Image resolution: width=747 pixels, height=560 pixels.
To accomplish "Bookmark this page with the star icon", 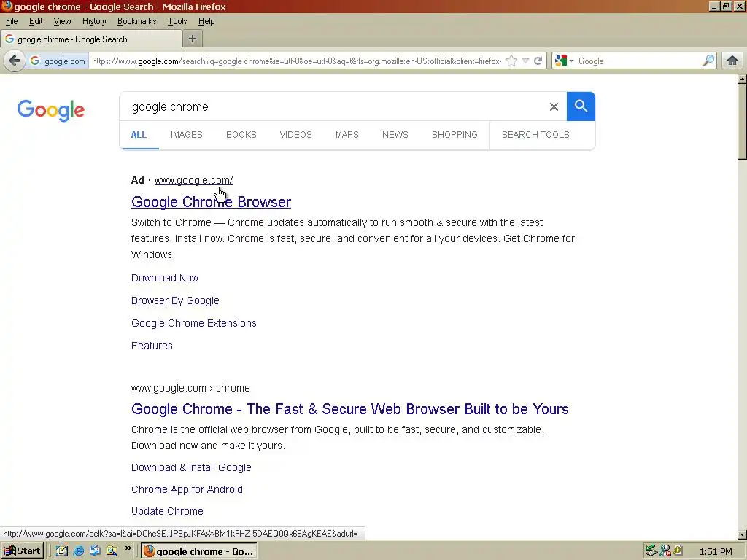I will [x=511, y=61].
